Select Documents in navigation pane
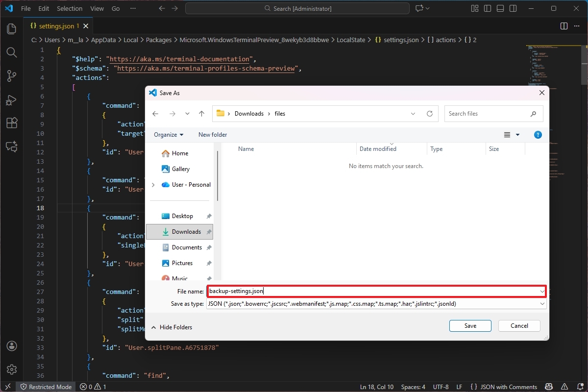 pos(181,247)
